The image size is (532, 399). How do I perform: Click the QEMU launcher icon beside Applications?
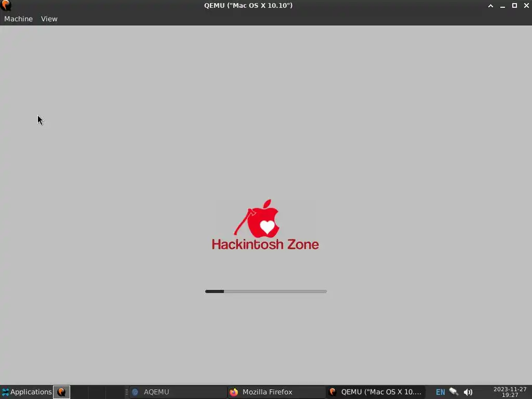61,392
